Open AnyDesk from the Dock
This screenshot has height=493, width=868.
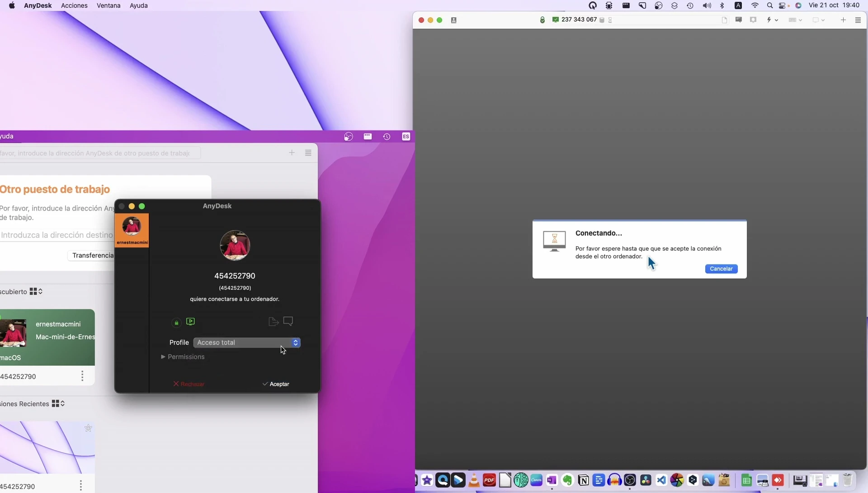coord(778,480)
